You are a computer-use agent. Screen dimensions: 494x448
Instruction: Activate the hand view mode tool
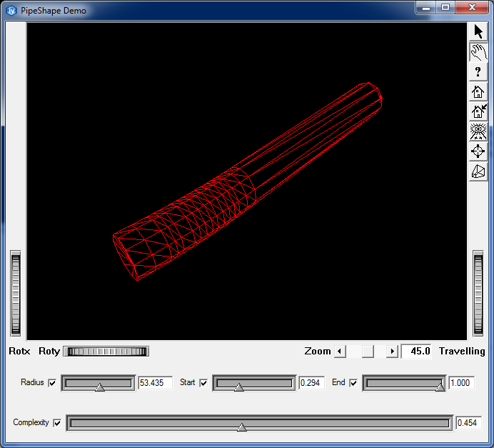coord(478,51)
